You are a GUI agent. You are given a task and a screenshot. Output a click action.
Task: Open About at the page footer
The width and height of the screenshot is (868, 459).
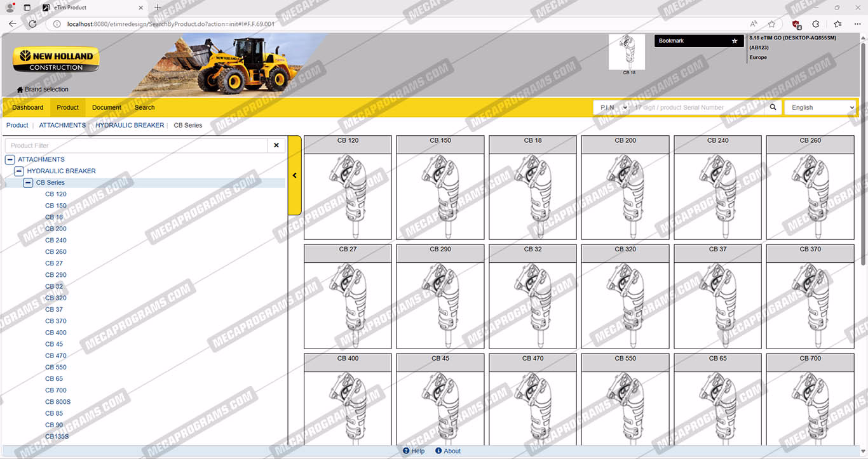coord(448,451)
